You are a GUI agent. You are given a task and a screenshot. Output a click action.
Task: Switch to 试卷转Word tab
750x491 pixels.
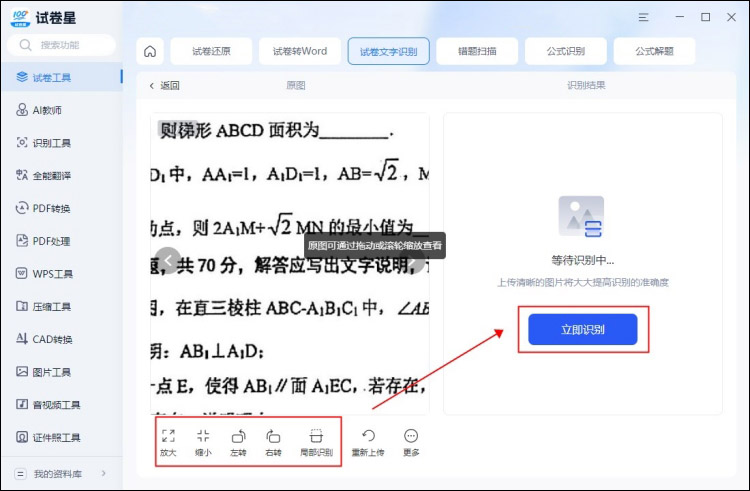[x=300, y=51]
